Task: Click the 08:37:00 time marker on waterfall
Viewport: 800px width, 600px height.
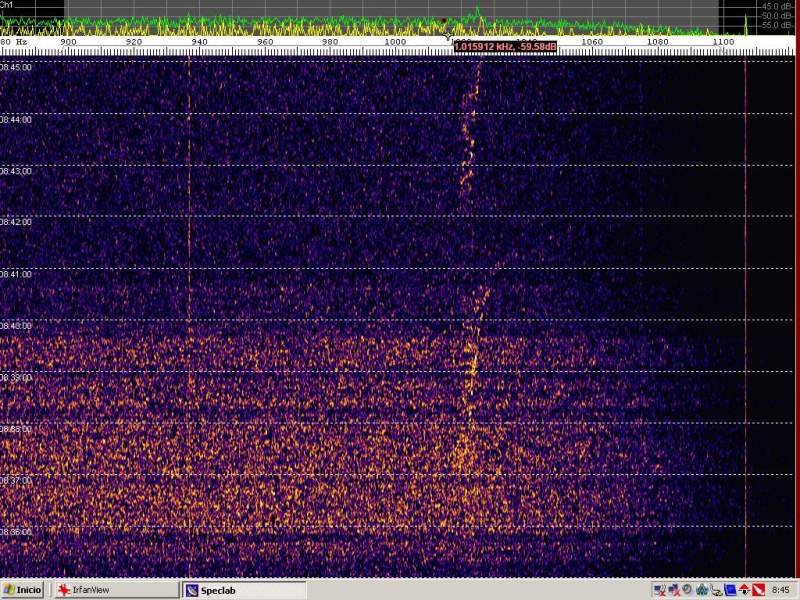Action: tap(16, 480)
